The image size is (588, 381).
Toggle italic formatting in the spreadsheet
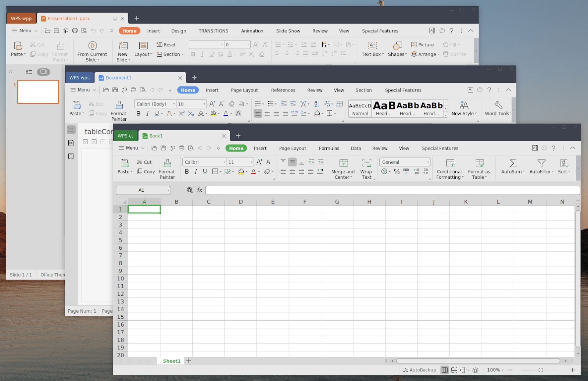(x=196, y=171)
